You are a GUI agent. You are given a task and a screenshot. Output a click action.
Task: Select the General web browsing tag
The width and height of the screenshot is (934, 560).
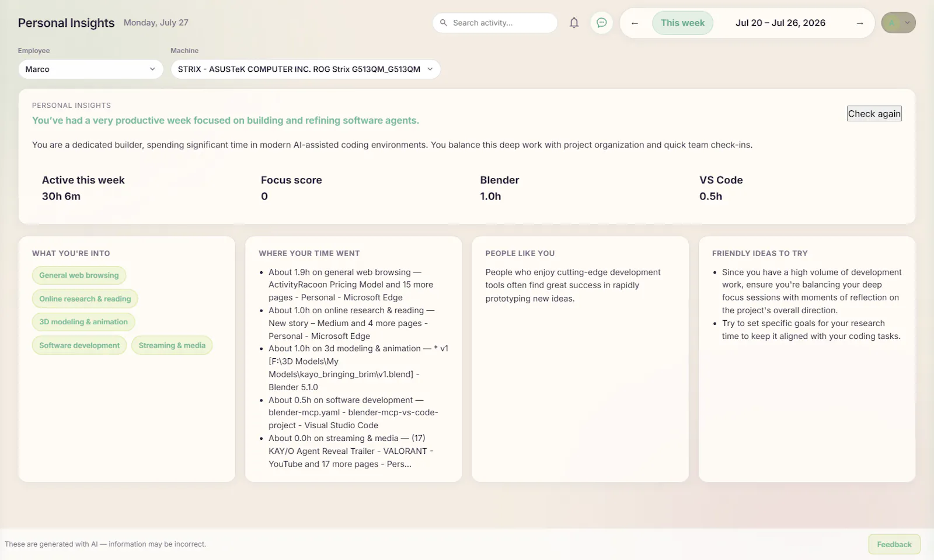pyautogui.click(x=79, y=275)
